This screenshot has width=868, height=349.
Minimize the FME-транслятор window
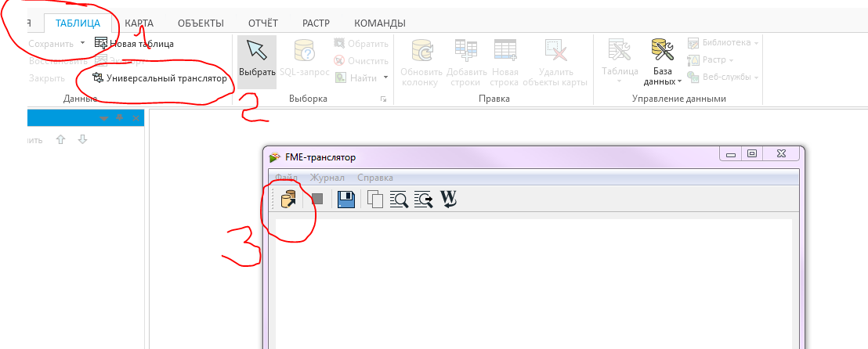(731, 155)
